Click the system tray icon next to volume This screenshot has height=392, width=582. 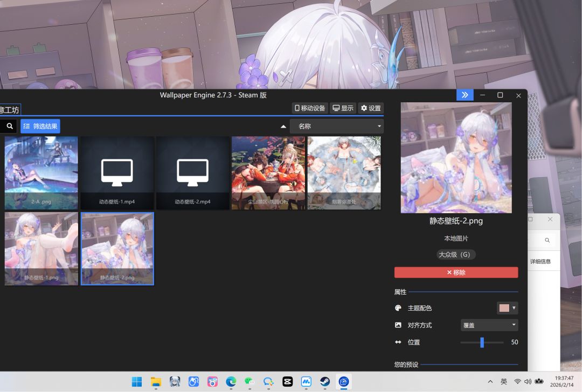539,382
